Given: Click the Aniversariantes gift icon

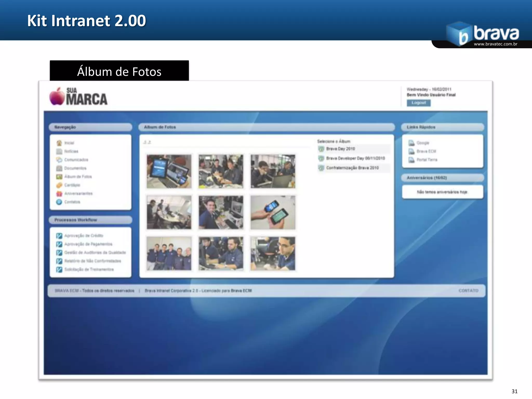Looking at the screenshot, I should click(59, 194).
